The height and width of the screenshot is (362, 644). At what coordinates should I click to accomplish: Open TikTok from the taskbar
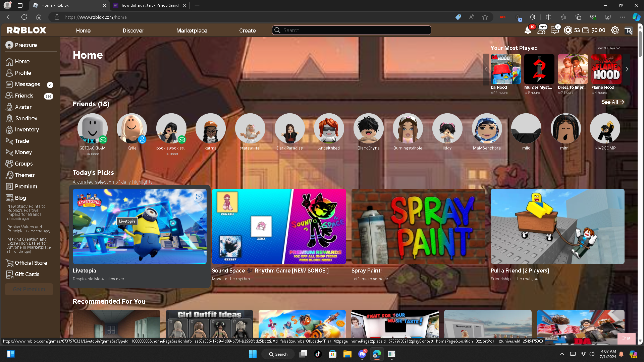(x=318, y=354)
